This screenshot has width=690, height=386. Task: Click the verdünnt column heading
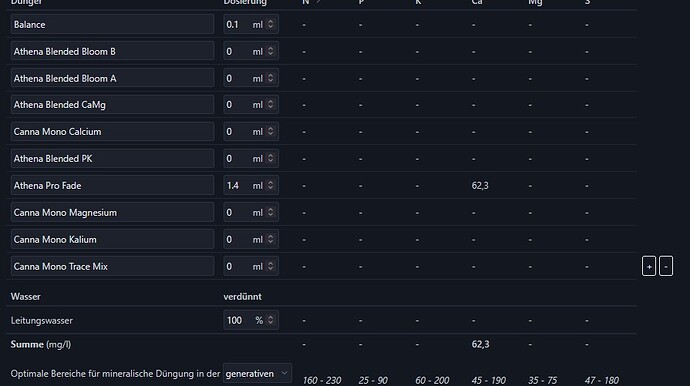[242, 297]
